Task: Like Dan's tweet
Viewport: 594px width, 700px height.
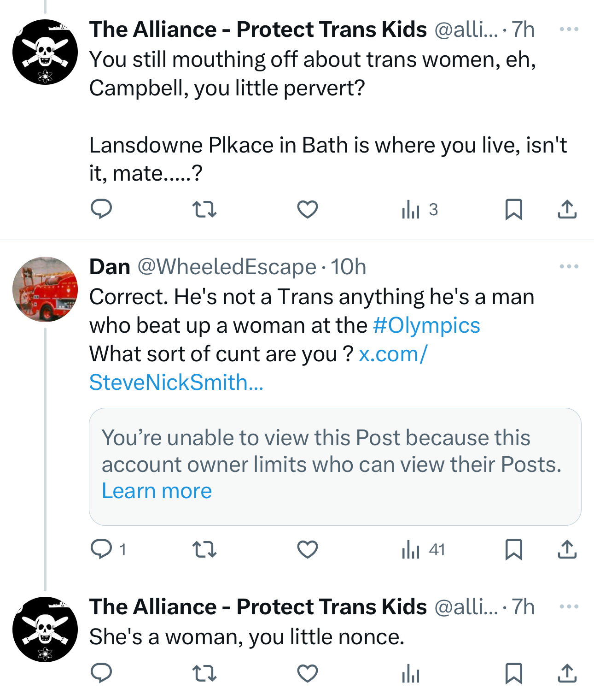Action: 308,549
